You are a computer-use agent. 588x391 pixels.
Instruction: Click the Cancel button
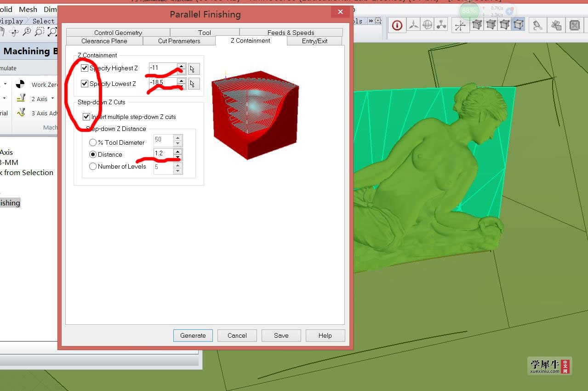pyautogui.click(x=237, y=335)
